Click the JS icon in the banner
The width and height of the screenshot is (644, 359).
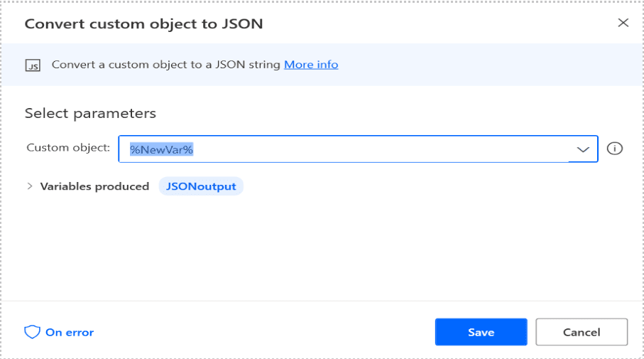(33, 65)
